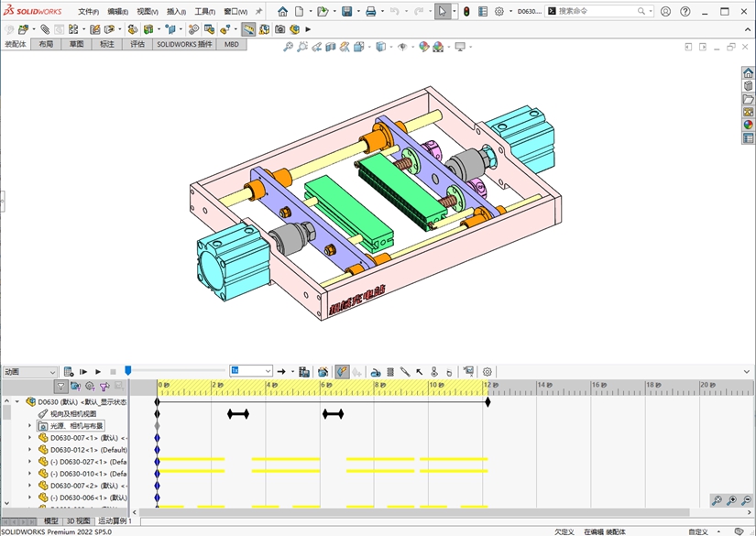Toggle the filter icon above motion tree
Viewport: 756px width, 536px height.
click(60, 388)
